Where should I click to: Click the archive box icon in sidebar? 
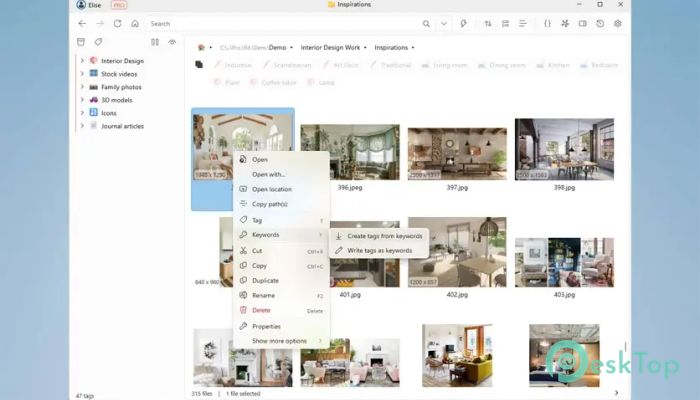coord(81,42)
